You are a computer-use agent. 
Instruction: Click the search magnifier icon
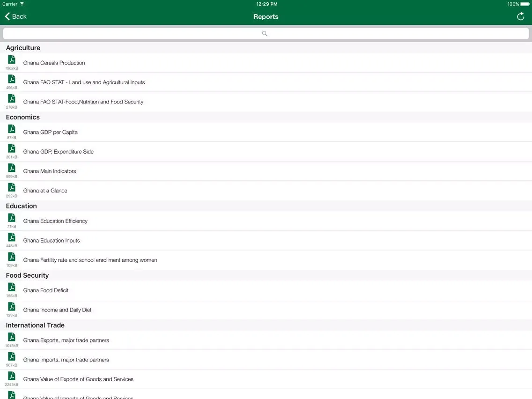(264, 33)
